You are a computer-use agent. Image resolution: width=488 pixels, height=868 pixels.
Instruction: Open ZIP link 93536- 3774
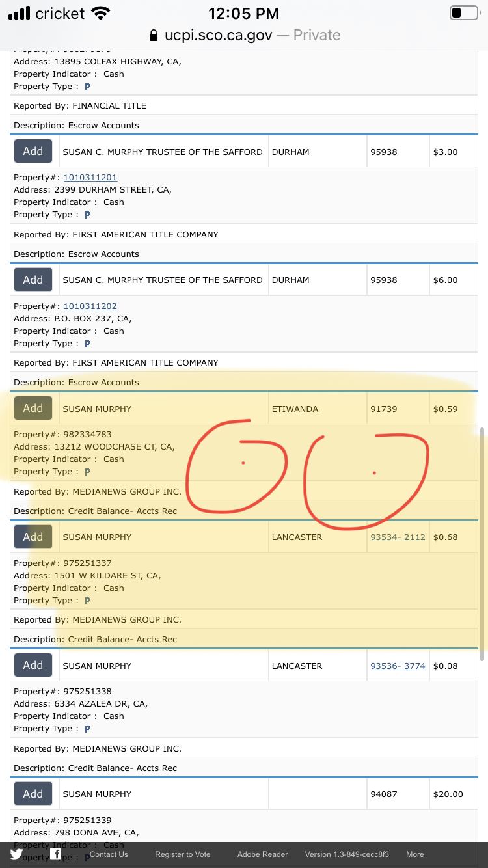click(x=398, y=666)
